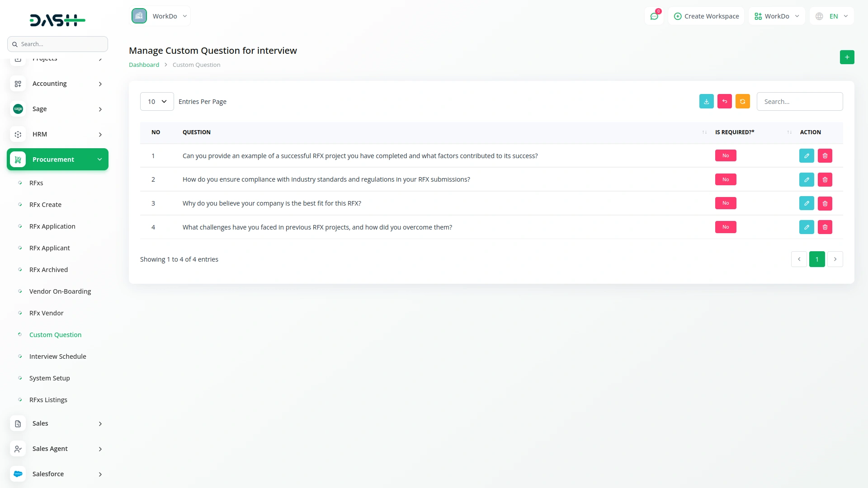Follow the Dashboard breadcrumb link
This screenshot has height=488, width=868.
click(144, 65)
